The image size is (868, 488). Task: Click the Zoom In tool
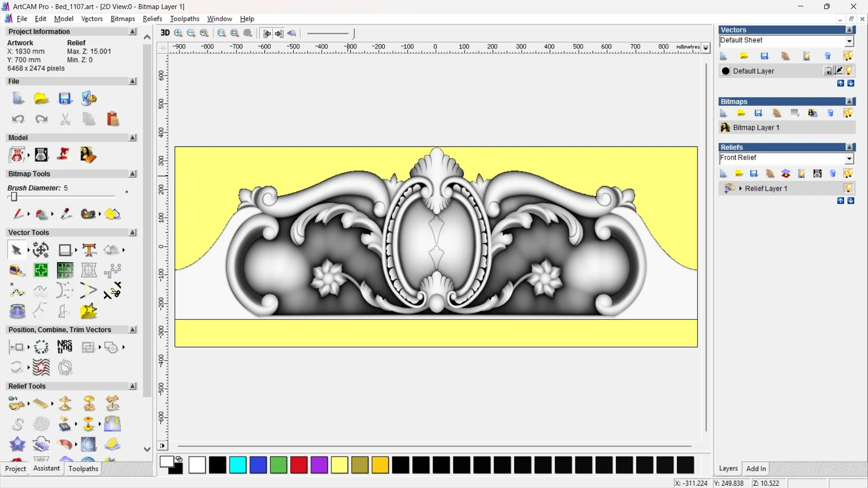[179, 33]
